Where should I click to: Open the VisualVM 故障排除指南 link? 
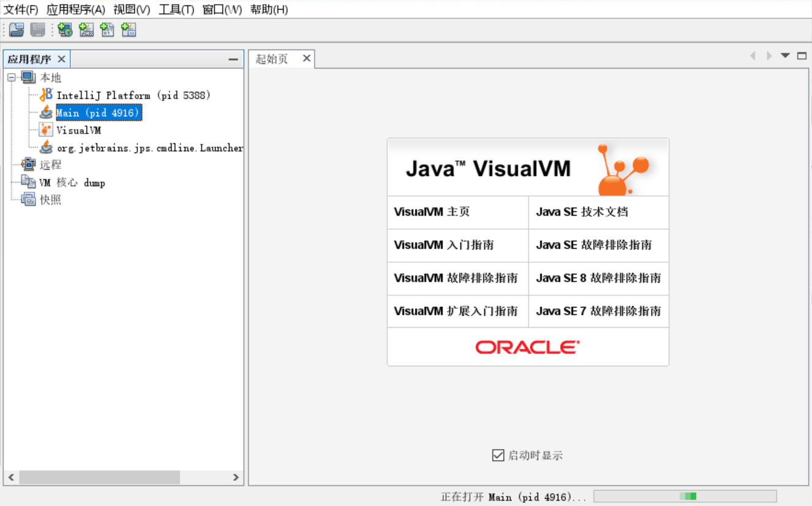(x=456, y=278)
